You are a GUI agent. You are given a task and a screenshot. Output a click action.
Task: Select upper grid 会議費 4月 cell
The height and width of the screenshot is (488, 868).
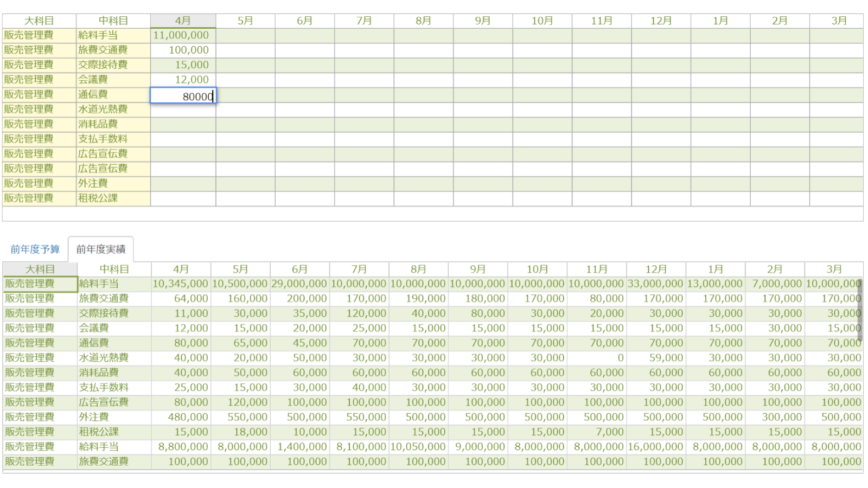click(x=183, y=80)
